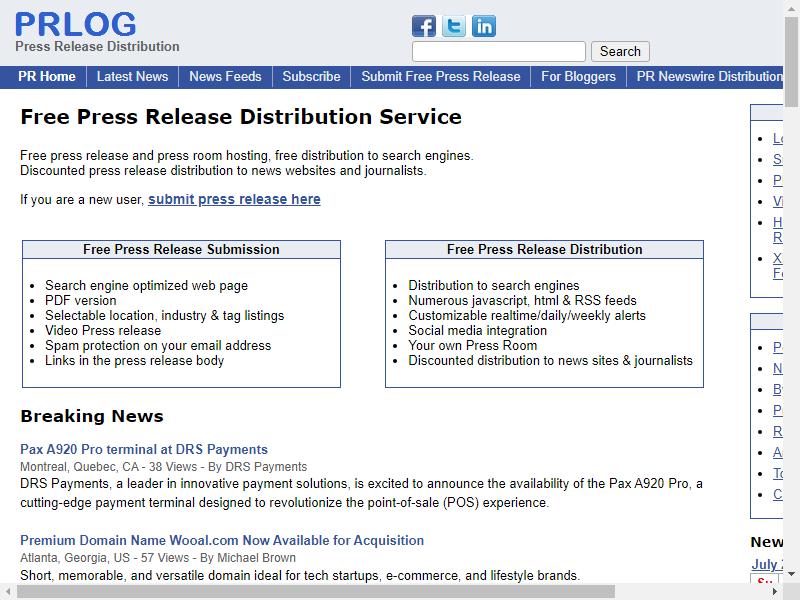
Task: Click "Discounted distribution to news sites & journalists" bullet
Action: click(x=551, y=361)
